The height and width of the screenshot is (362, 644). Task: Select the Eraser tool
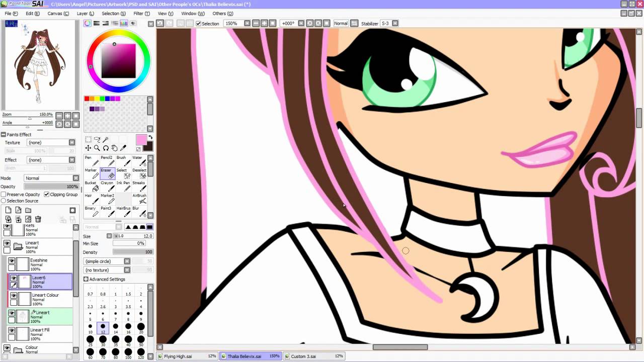click(x=107, y=173)
